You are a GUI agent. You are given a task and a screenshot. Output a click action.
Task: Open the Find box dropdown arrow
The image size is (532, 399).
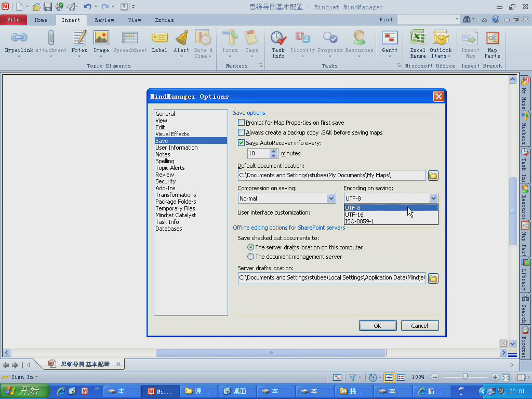(x=457, y=19)
